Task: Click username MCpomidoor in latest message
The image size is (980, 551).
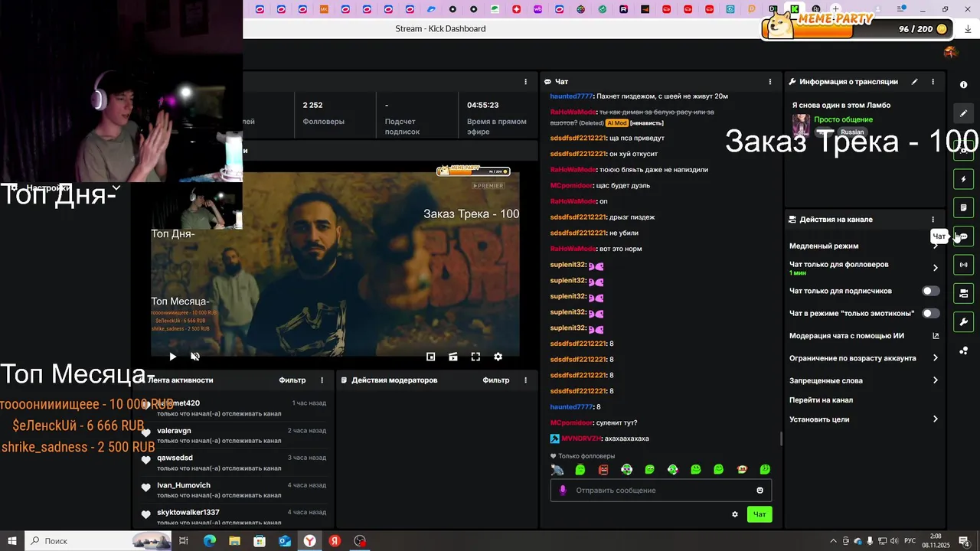Action: click(x=572, y=423)
